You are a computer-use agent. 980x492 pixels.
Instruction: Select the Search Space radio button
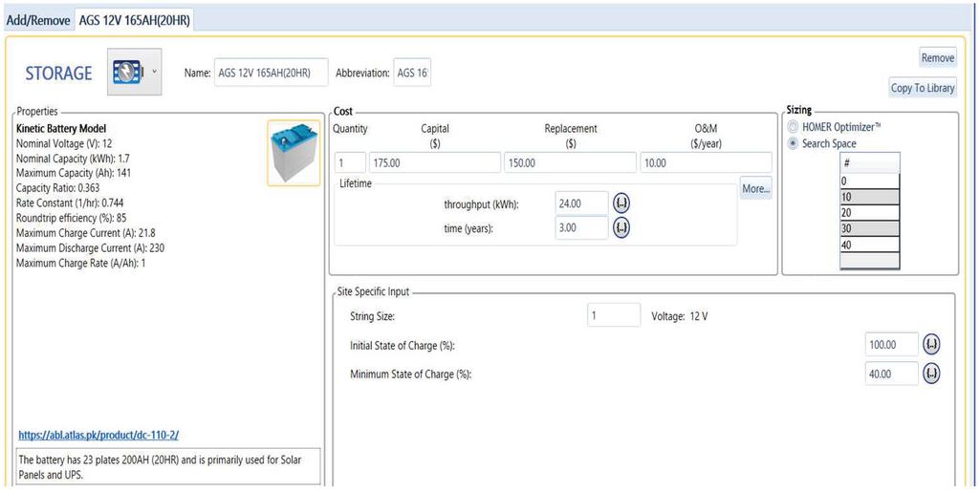tap(793, 143)
